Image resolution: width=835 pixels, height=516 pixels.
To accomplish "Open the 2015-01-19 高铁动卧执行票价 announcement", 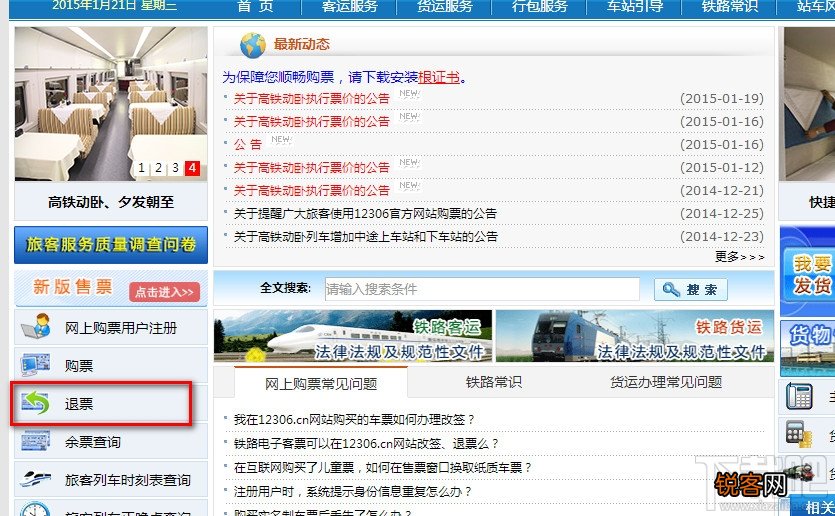I will pos(312,99).
